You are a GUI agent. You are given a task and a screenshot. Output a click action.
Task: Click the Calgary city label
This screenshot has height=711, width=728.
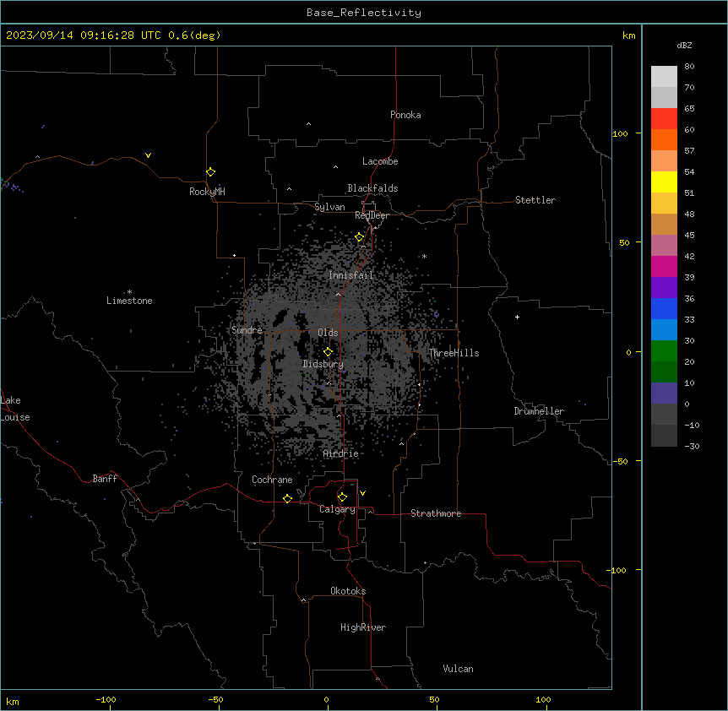(x=337, y=509)
